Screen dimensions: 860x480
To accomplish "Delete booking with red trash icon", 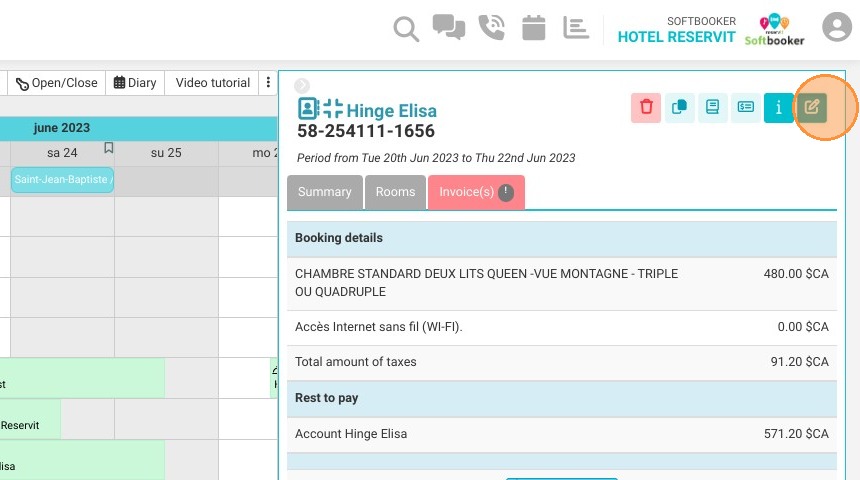I will (x=646, y=107).
